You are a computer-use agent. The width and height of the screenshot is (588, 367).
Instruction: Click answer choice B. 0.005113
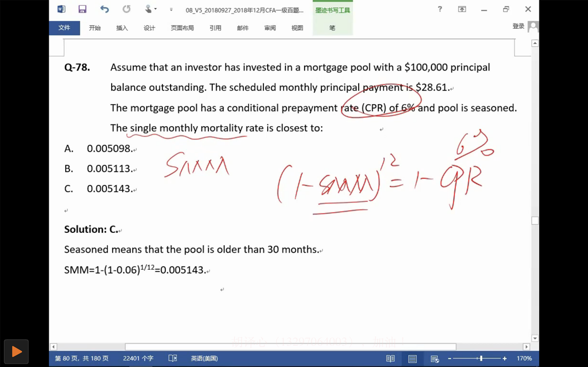pos(98,169)
